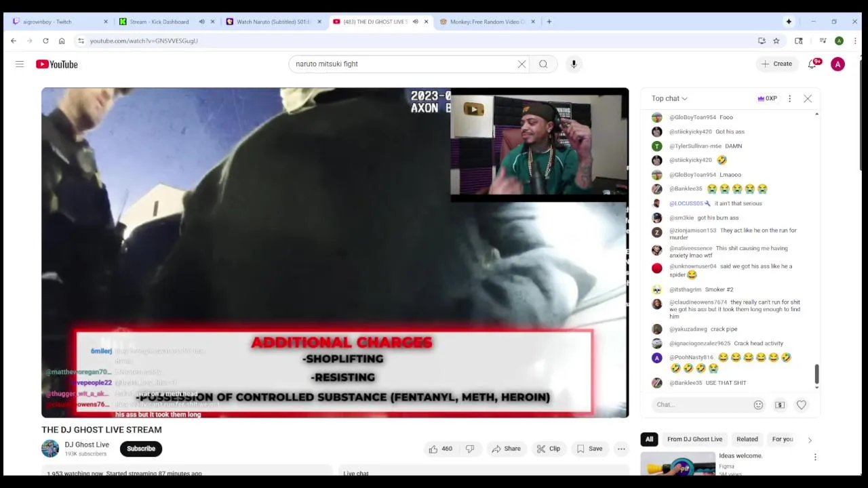Open Super Chat dollar icon
The image size is (868, 488).
coord(780,405)
